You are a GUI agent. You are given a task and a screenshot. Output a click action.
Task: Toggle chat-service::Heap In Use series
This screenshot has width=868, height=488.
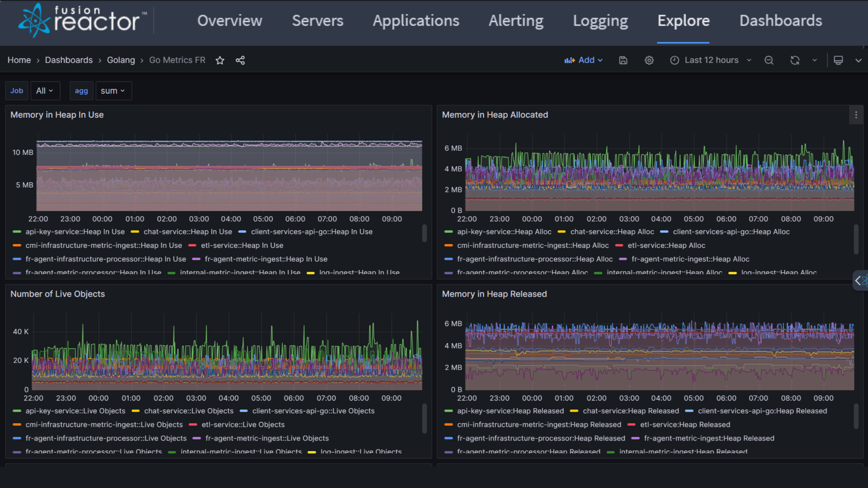(188, 232)
